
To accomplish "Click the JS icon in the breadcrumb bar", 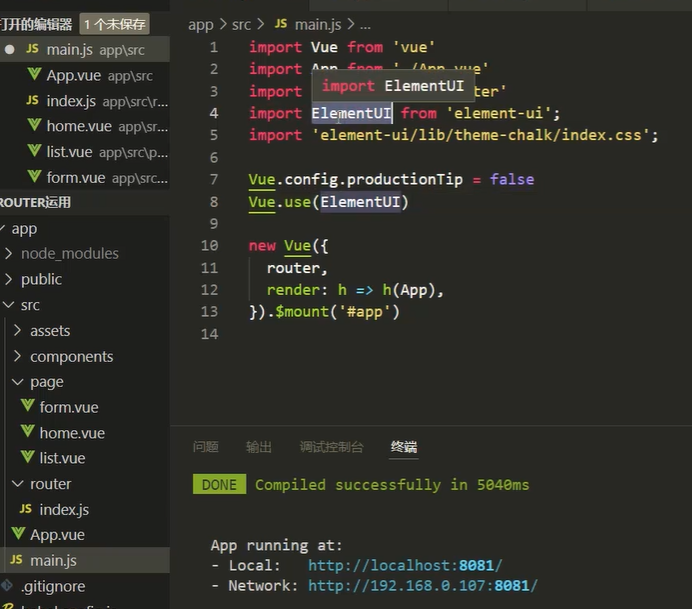I will (281, 24).
